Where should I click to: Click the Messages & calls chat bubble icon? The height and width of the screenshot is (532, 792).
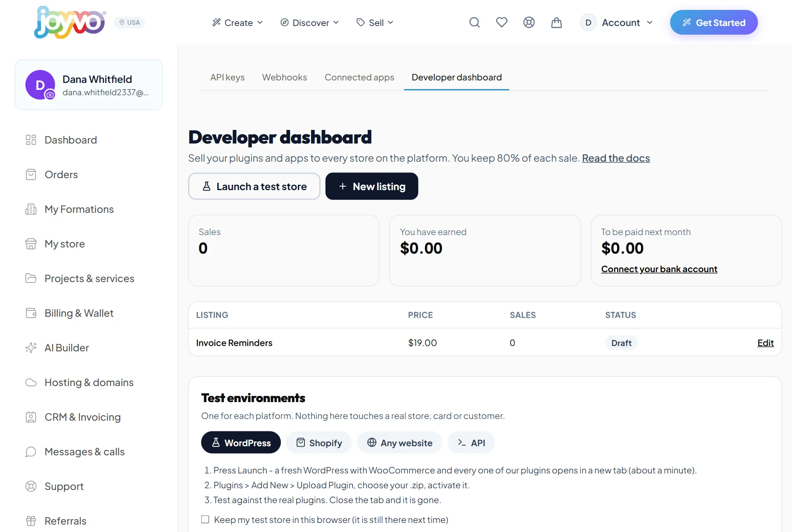[31, 452]
